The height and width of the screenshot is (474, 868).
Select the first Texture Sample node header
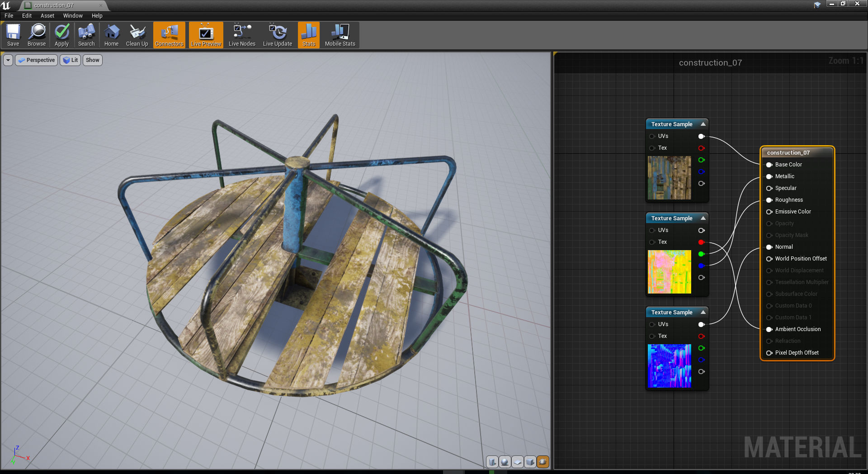[677, 124]
